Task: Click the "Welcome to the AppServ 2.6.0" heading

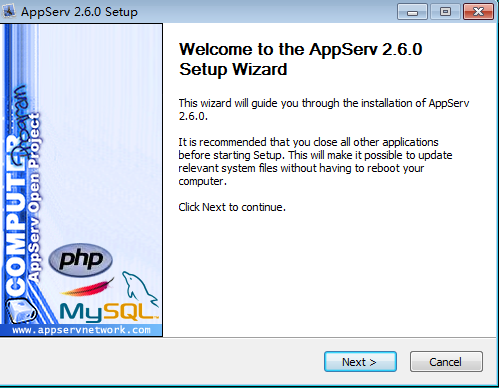Action: point(300,59)
